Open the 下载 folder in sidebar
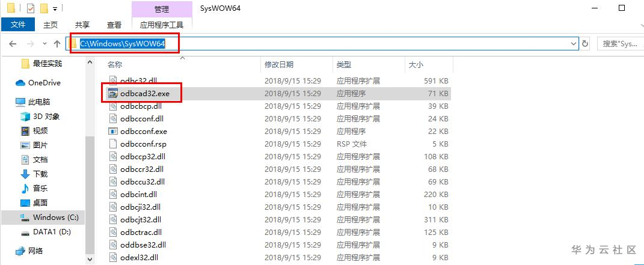Screen dimensions: 644x265 point(34,174)
